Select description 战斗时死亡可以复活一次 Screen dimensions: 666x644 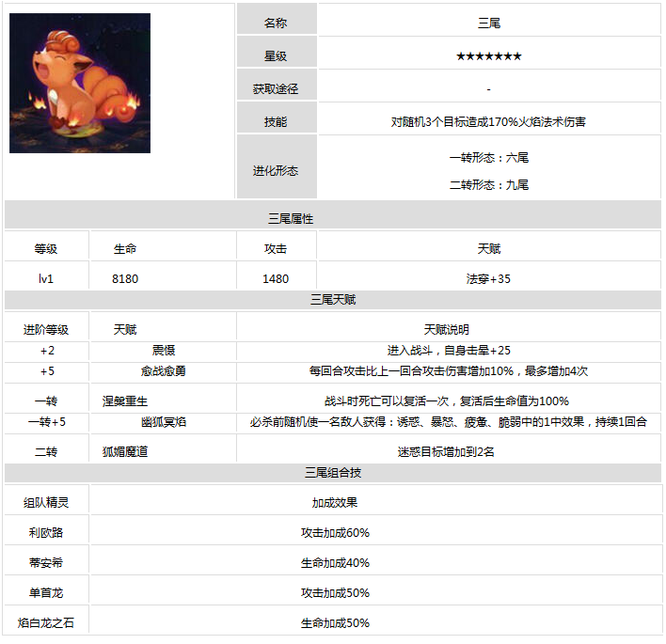[x=447, y=401]
